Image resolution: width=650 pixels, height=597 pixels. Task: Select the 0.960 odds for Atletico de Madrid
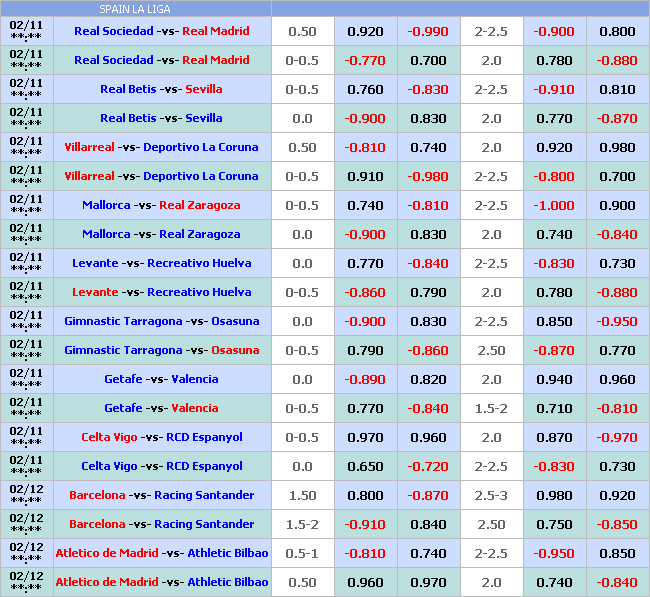point(365,582)
